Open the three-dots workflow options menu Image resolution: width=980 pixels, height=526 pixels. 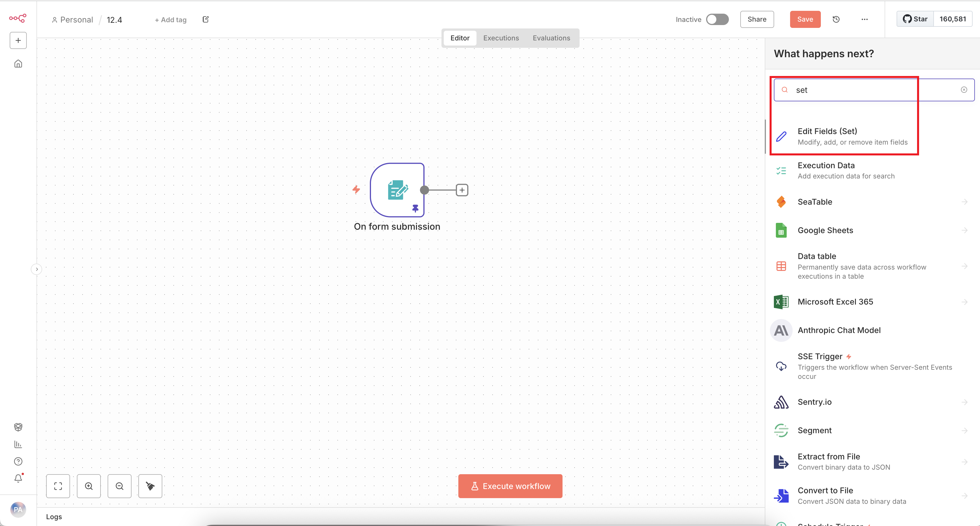[x=864, y=19]
